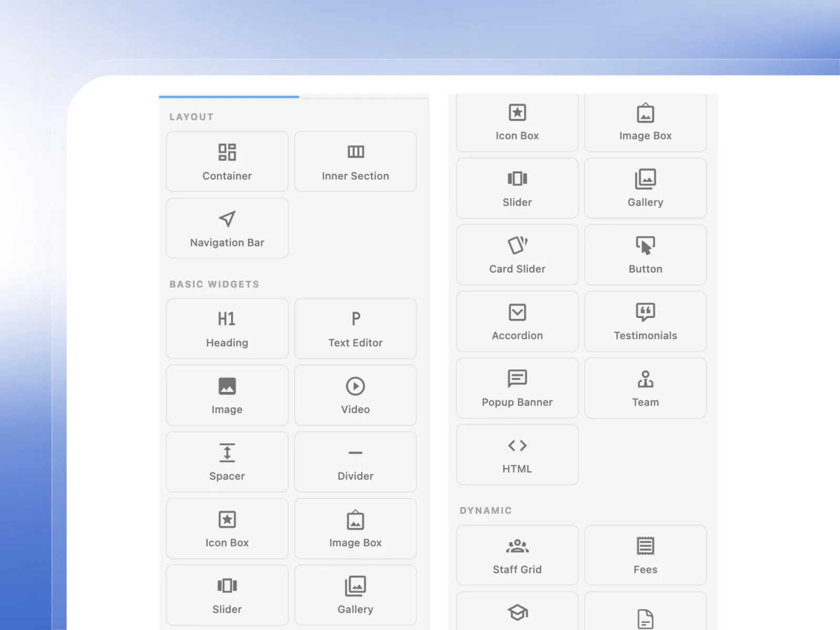
Task: Add the Card Slider widget
Action: click(x=517, y=255)
